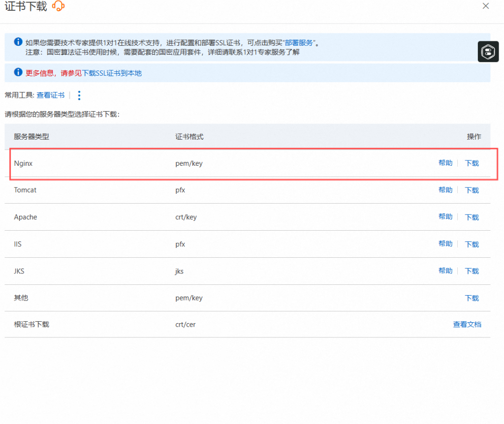Download the 其他 pem/key certificate
Image resolution: width=504 pixels, height=424 pixels.
[472, 298]
